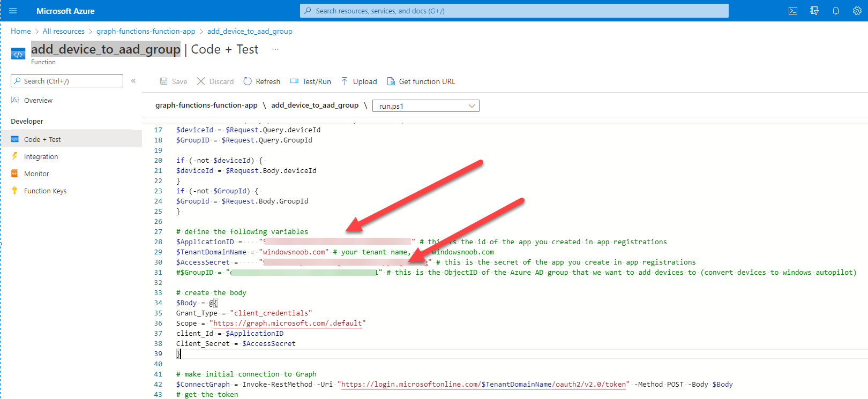Click the Refresh button label

tap(268, 81)
